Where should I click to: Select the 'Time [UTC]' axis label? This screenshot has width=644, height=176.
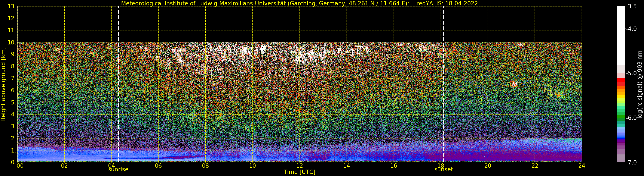pyautogui.click(x=300, y=172)
